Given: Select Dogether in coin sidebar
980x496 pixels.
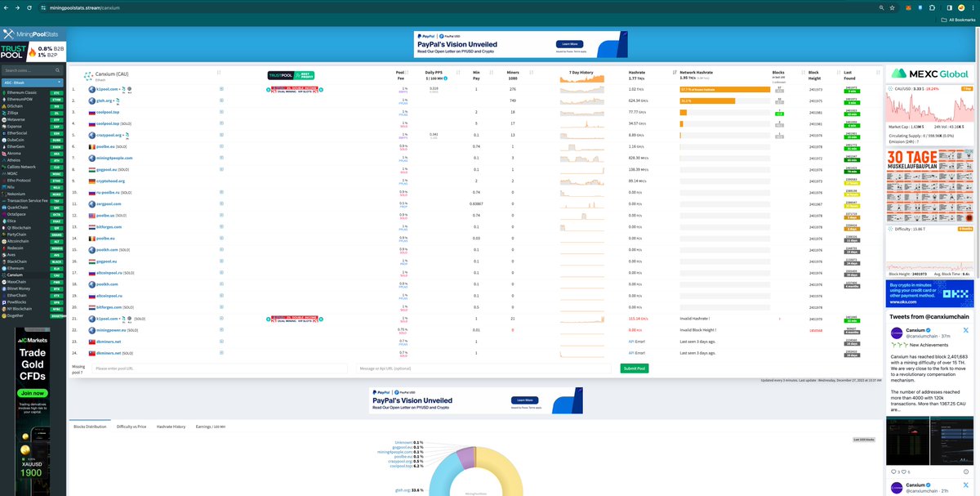Looking at the screenshot, I should pos(15,315).
